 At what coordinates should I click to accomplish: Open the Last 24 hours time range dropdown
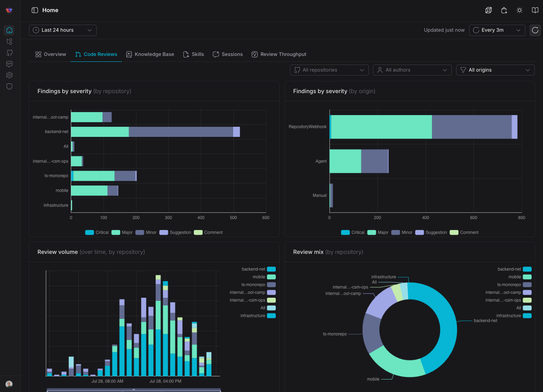click(63, 30)
